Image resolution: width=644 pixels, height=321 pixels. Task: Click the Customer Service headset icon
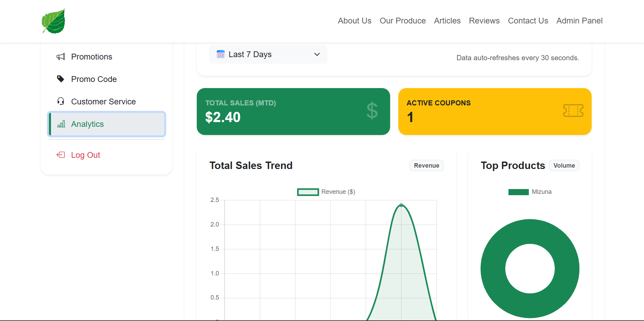tap(61, 101)
